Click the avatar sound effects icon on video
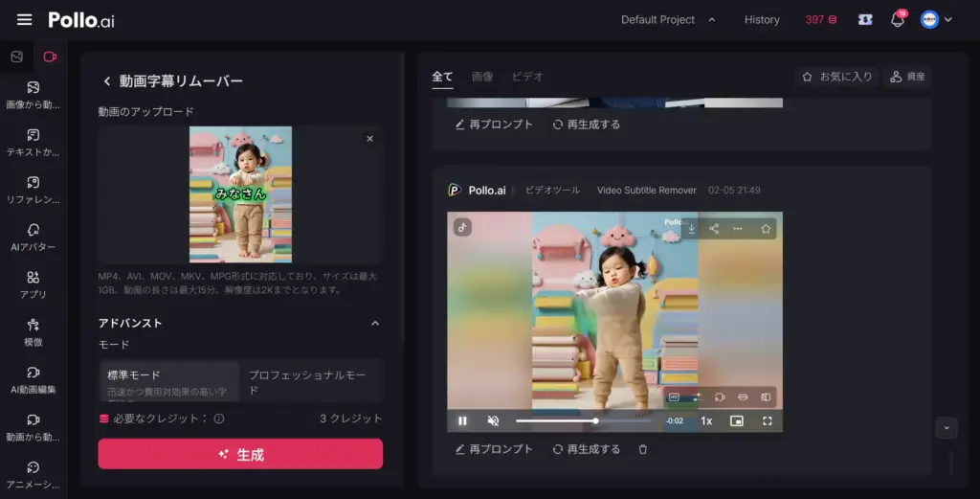The image size is (980, 499). [x=720, y=397]
